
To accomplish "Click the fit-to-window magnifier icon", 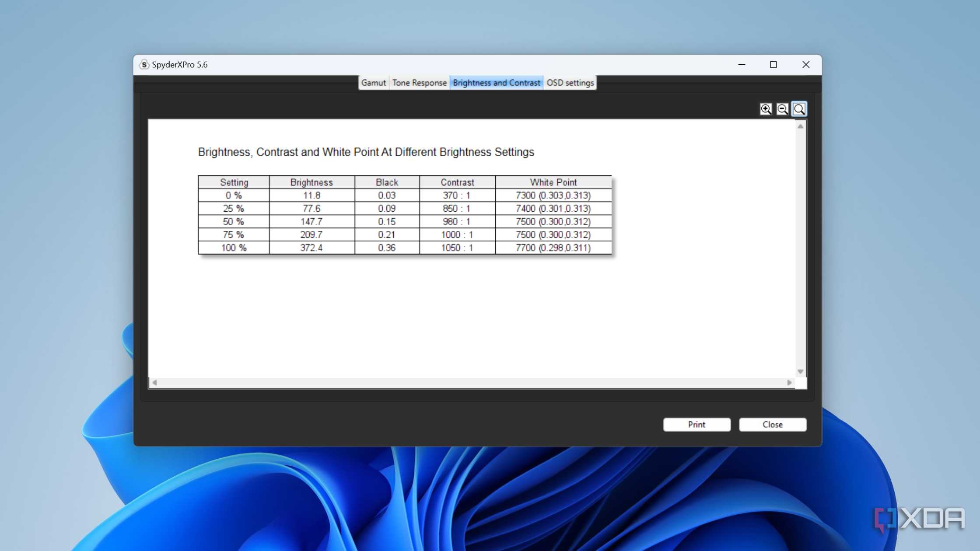I will [799, 109].
